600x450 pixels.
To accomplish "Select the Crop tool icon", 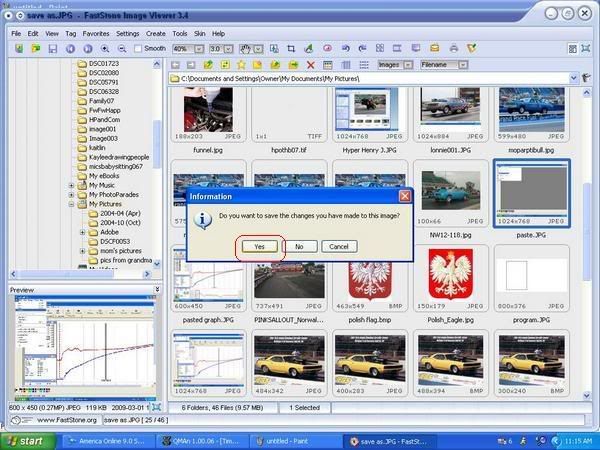I will [x=291, y=49].
